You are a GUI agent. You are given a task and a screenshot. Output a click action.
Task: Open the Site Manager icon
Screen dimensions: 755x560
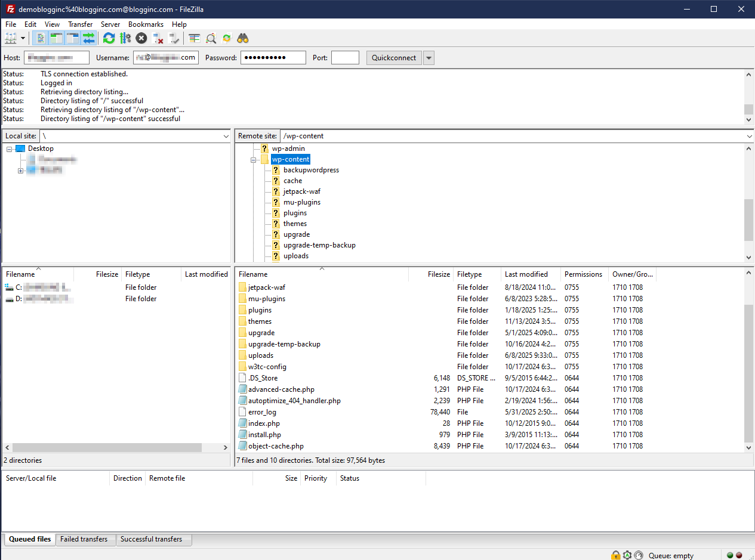pos(11,38)
